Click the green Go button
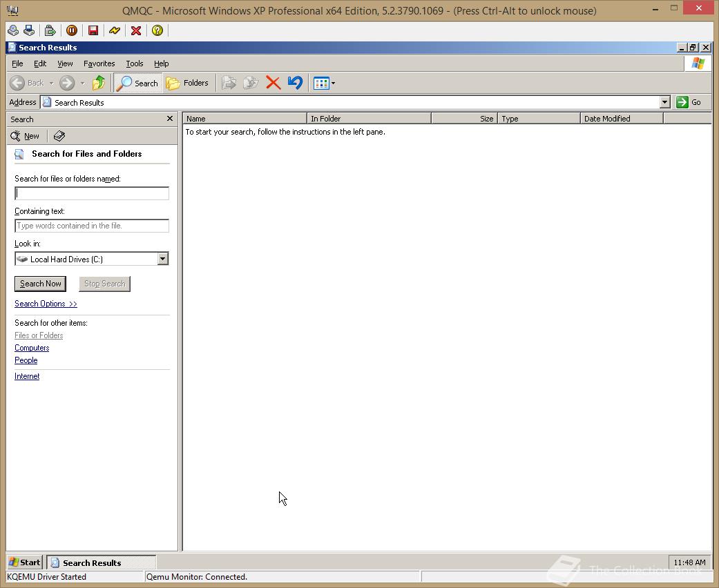 [689, 102]
